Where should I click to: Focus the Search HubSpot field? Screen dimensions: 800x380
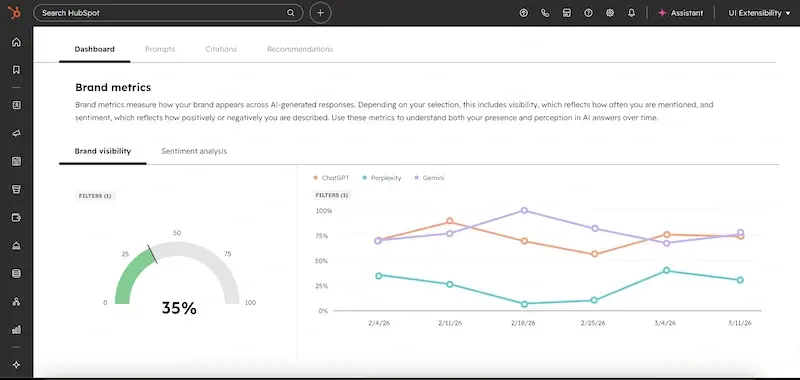click(168, 13)
